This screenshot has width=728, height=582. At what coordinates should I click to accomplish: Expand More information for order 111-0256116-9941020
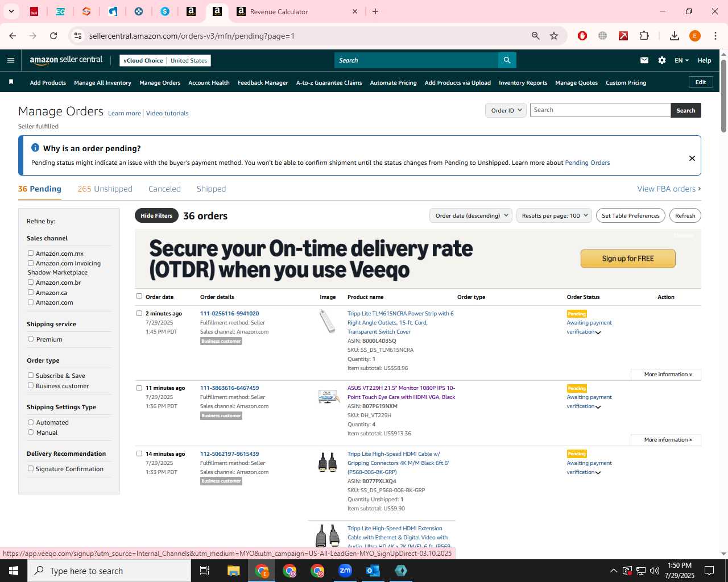click(x=666, y=375)
